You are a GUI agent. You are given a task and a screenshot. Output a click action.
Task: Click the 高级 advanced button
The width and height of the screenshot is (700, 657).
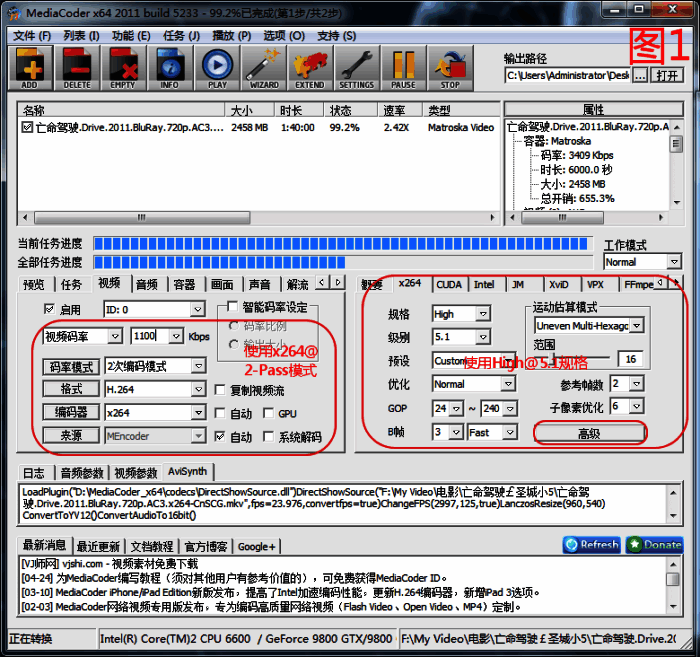pos(589,432)
